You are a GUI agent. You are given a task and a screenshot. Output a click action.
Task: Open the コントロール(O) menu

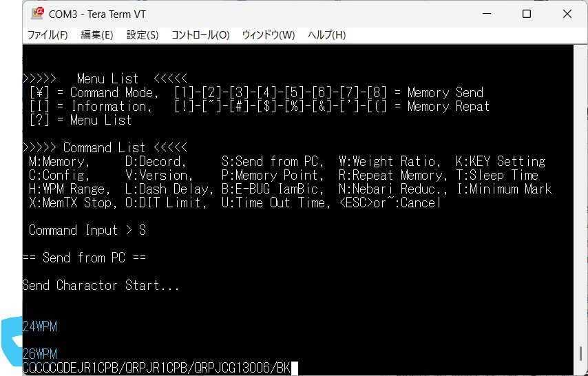pos(200,35)
